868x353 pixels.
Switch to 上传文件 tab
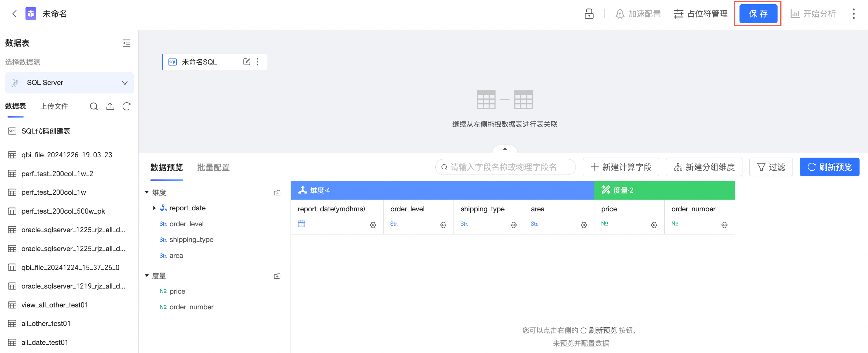[x=54, y=106]
